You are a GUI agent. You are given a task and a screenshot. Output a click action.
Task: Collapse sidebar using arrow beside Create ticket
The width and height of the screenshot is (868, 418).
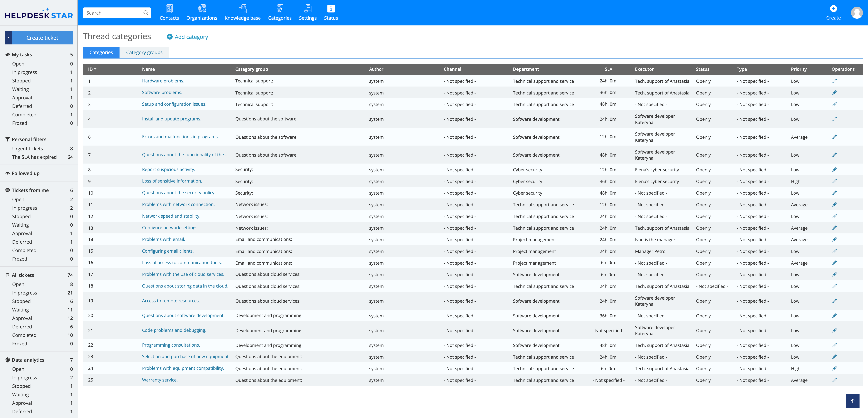tap(9, 38)
